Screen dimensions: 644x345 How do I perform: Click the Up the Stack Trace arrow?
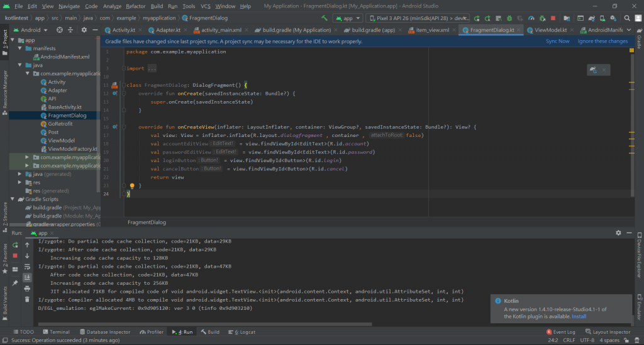click(27, 245)
